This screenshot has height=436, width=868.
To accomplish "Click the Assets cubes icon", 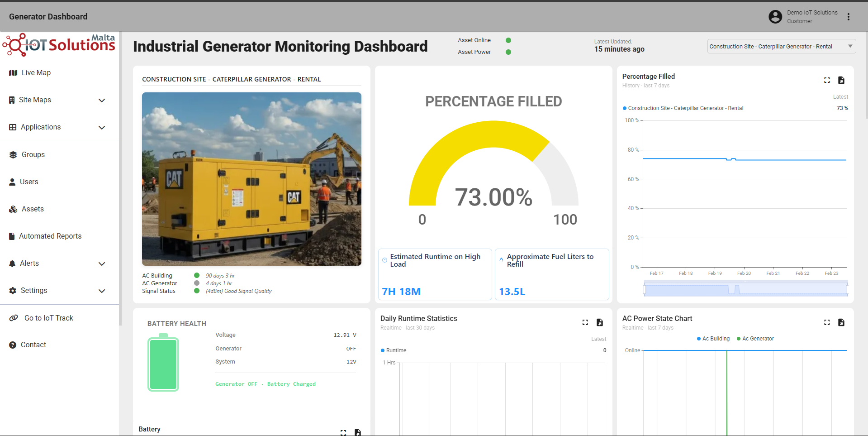I will tap(13, 209).
